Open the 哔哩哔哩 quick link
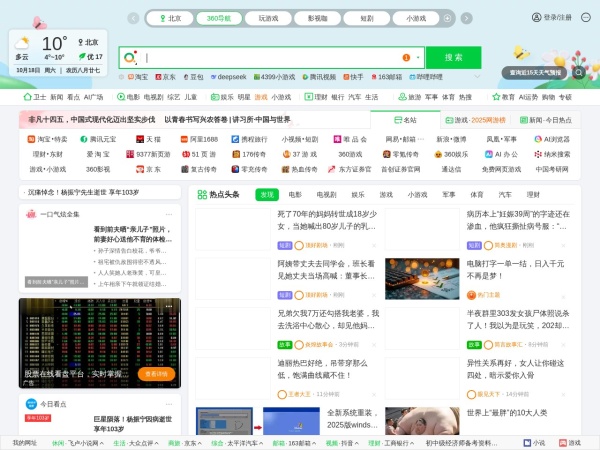600x450 pixels. tap(426, 77)
